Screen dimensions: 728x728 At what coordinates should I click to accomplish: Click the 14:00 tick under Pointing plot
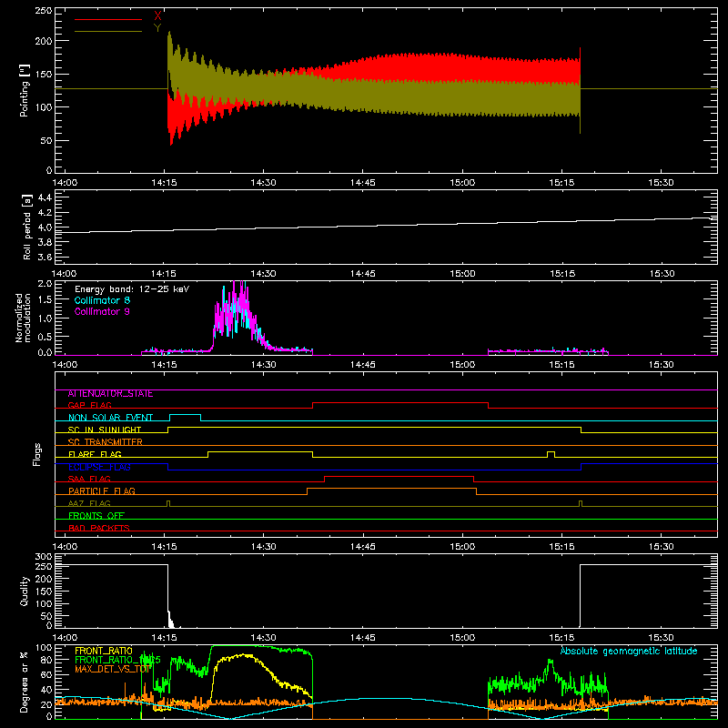[65, 183]
